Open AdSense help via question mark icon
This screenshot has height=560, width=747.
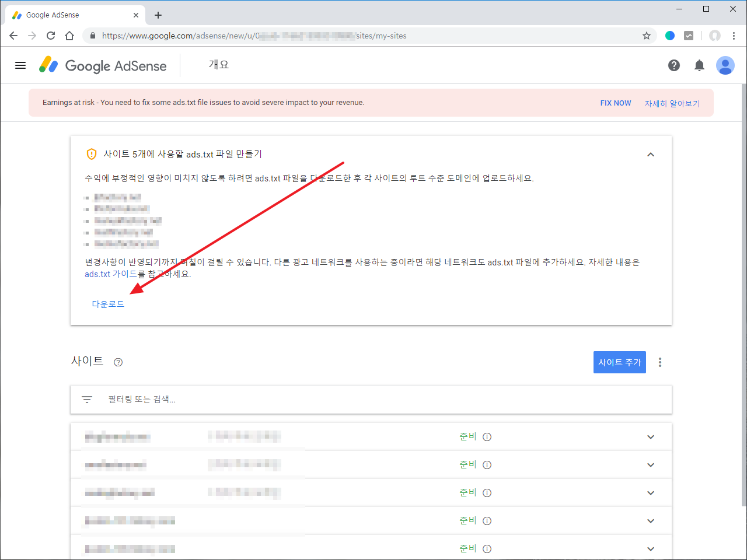(x=674, y=65)
